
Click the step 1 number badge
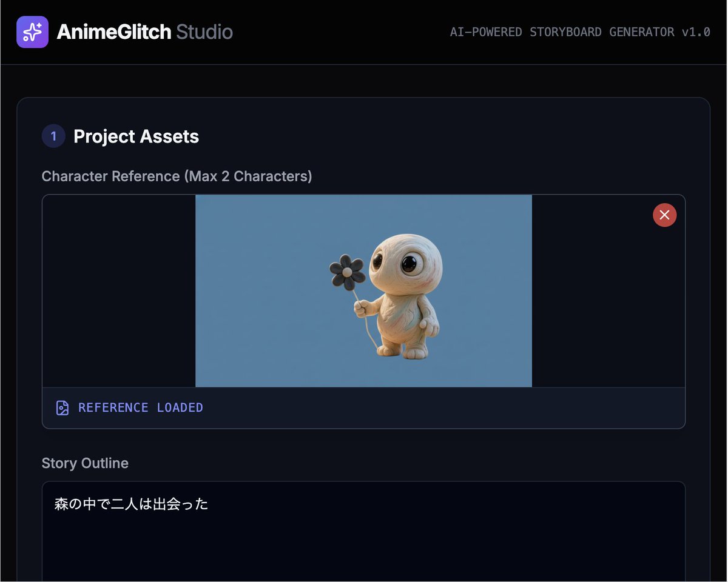point(53,136)
